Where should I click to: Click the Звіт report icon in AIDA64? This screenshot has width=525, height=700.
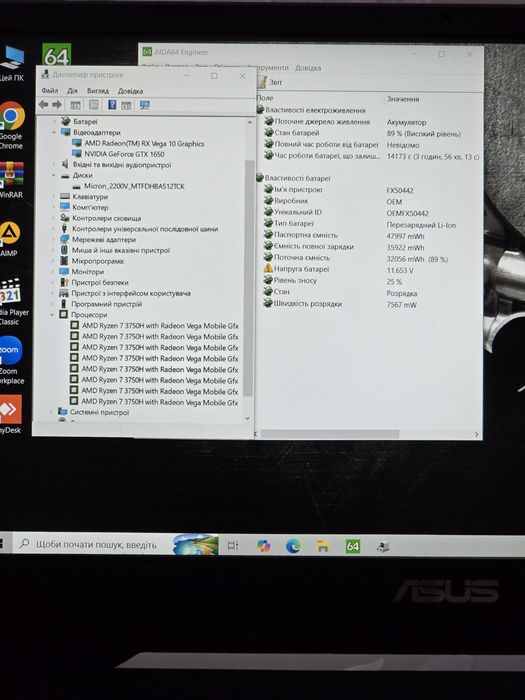[x=262, y=82]
